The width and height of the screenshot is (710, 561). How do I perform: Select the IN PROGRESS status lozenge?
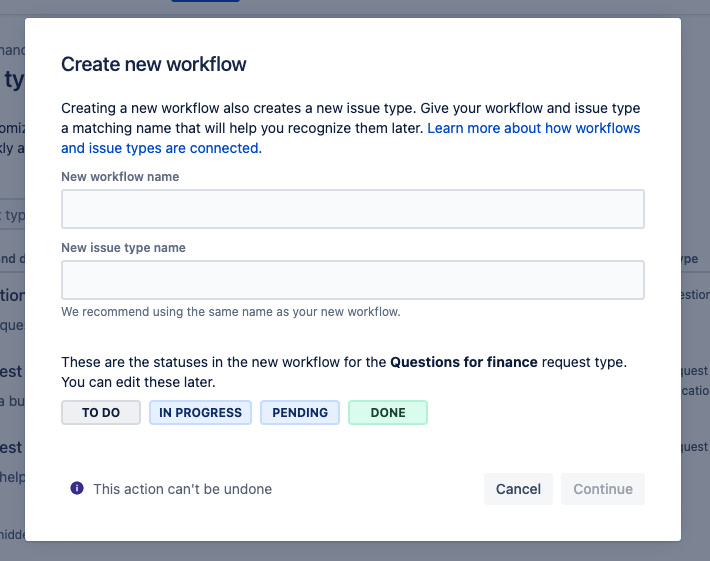200,412
